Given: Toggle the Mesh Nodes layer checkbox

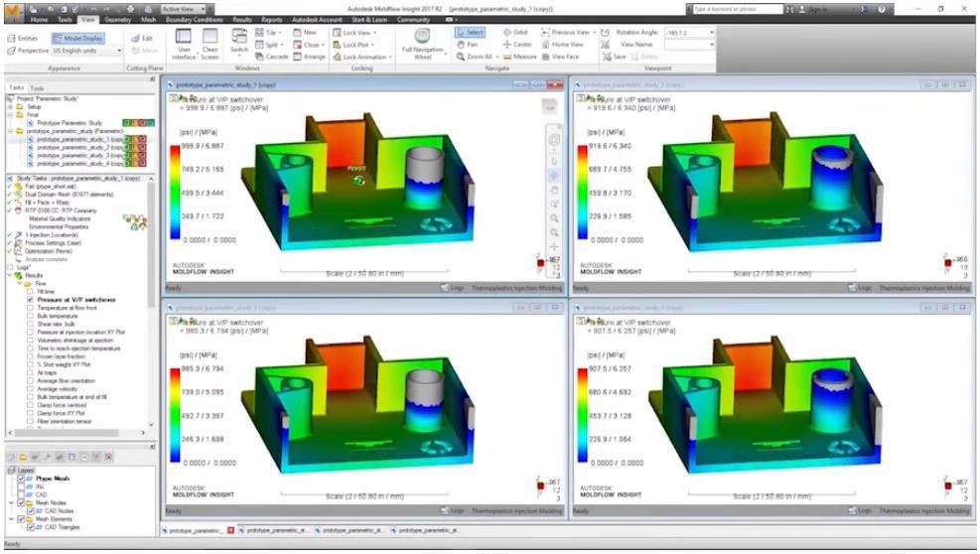Looking at the screenshot, I should pos(21,502).
